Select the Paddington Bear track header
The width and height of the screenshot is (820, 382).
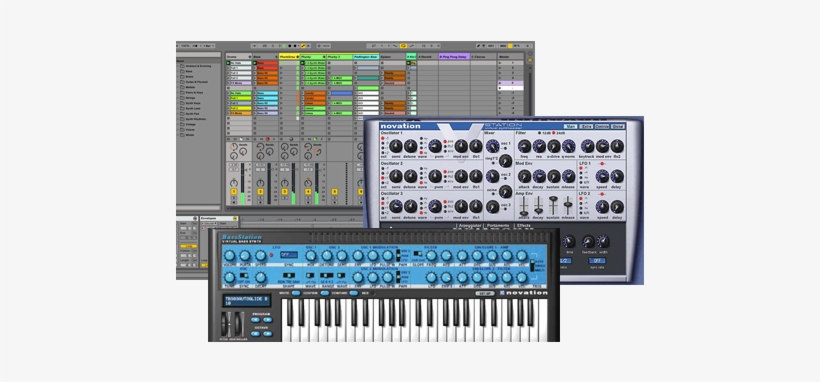tap(366, 57)
